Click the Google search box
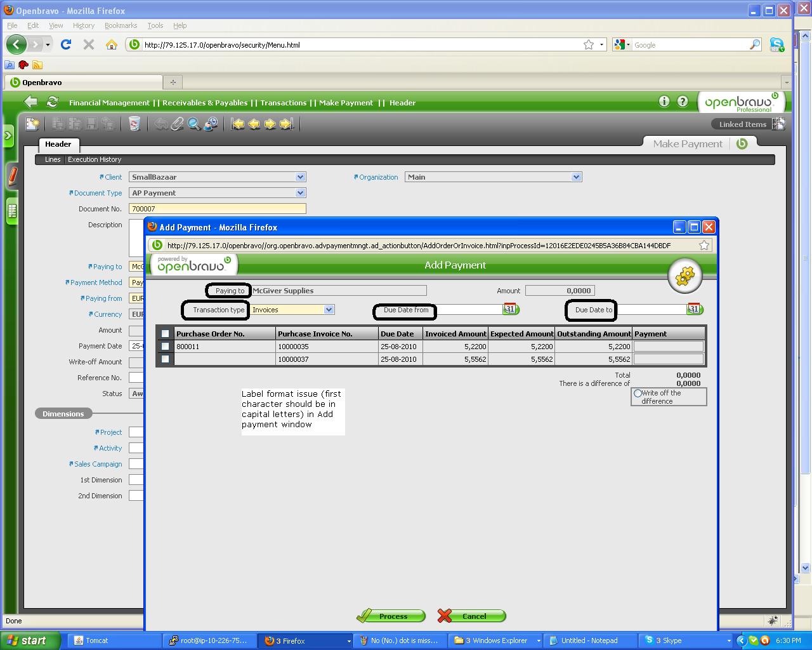 click(690, 44)
